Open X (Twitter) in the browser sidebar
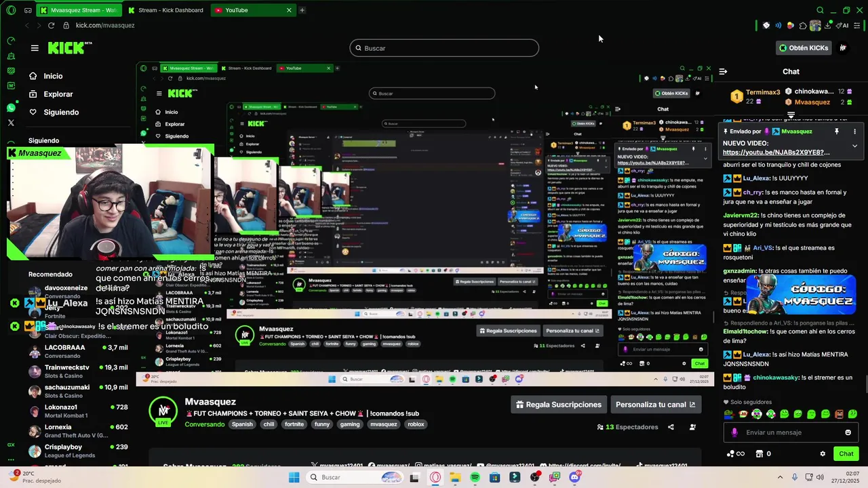 click(11, 123)
